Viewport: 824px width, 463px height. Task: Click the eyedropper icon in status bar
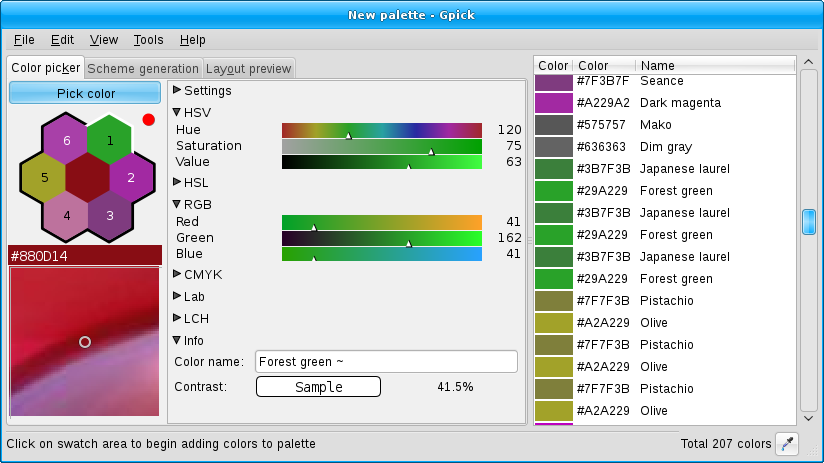(788, 444)
